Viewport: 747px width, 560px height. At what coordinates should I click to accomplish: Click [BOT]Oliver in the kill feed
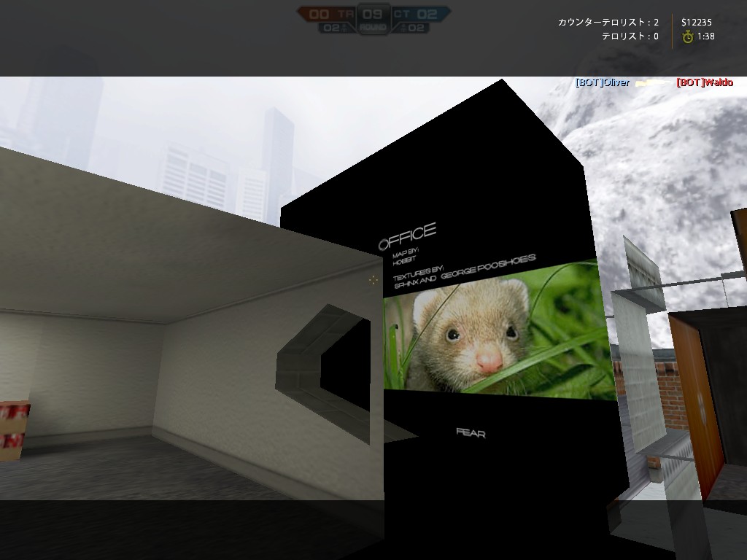click(x=603, y=82)
